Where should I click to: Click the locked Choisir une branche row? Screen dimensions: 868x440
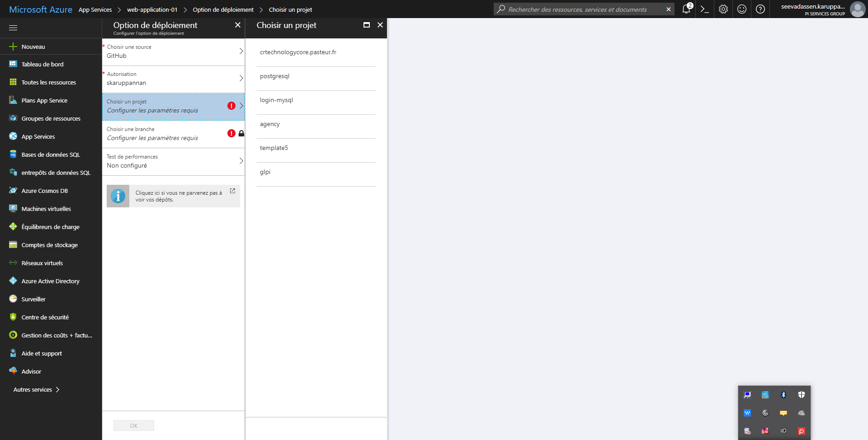tap(173, 134)
